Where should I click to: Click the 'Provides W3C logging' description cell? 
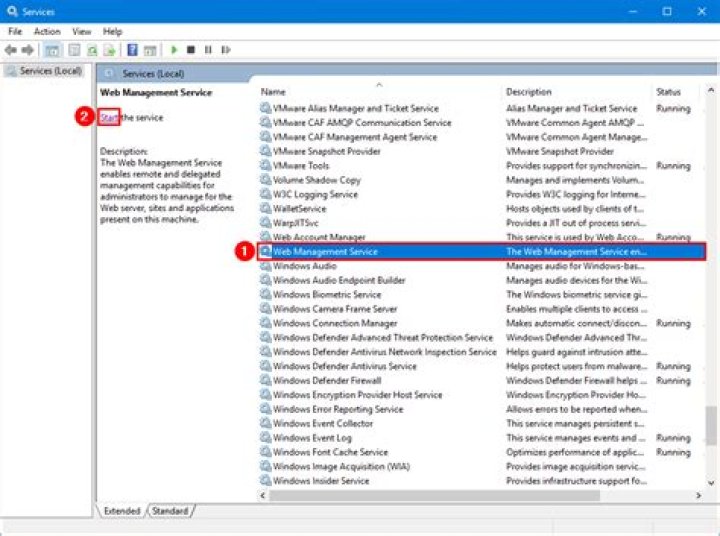[576, 194]
